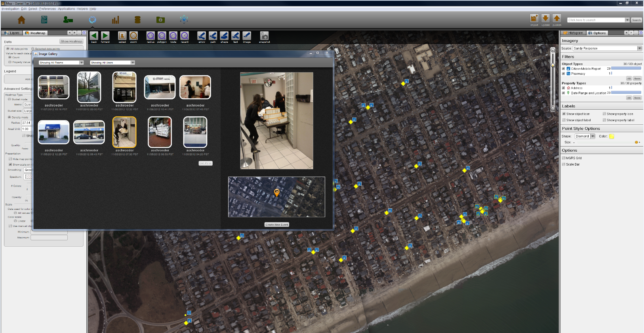Click Create New Event button

pyautogui.click(x=276, y=225)
